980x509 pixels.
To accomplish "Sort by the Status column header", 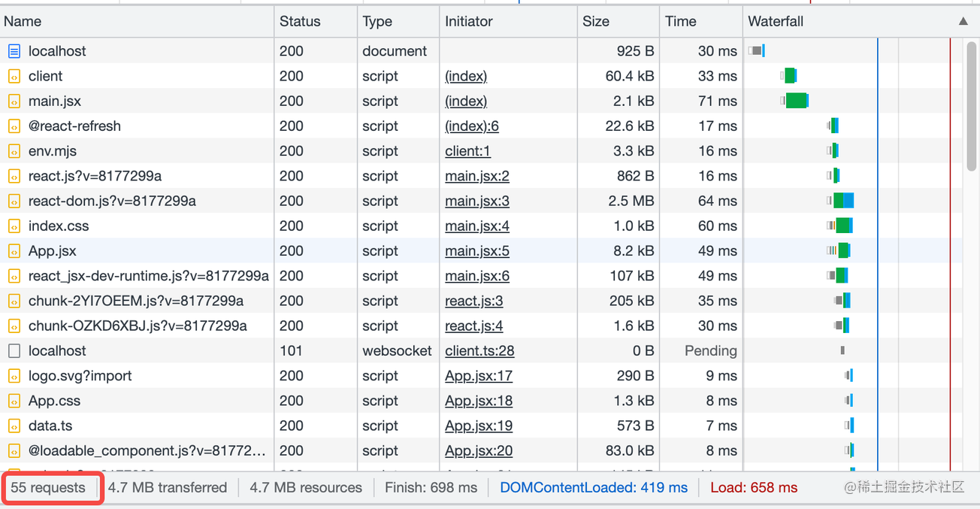I will [300, 21].
